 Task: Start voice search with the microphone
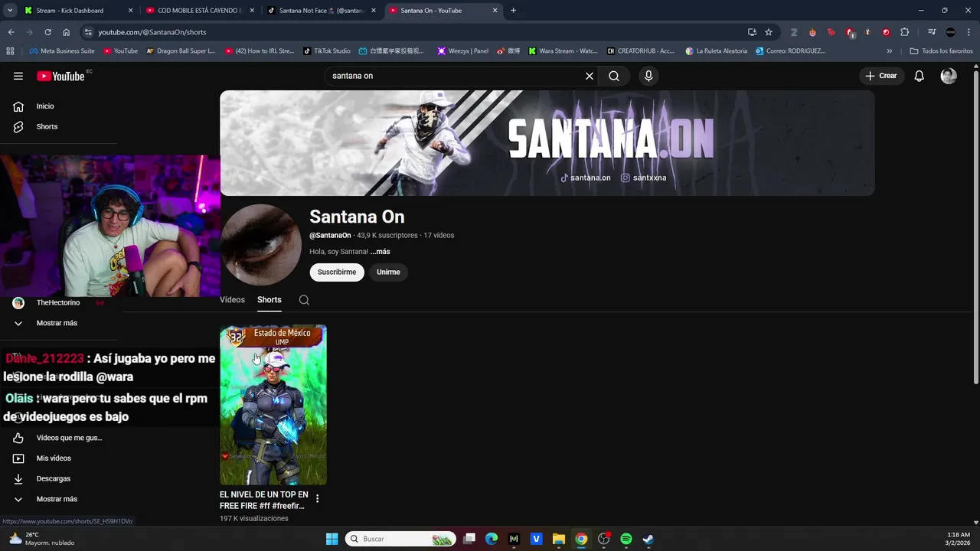(648, 76)
